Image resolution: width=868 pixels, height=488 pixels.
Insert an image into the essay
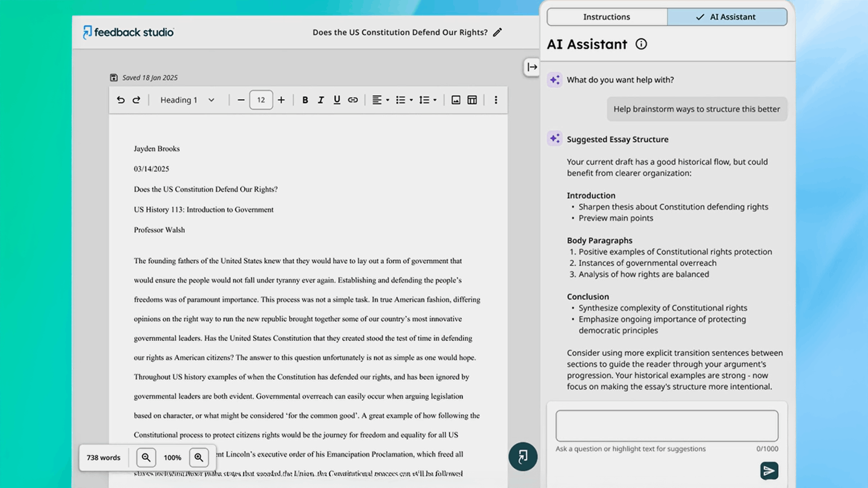(x=456, y=100)
